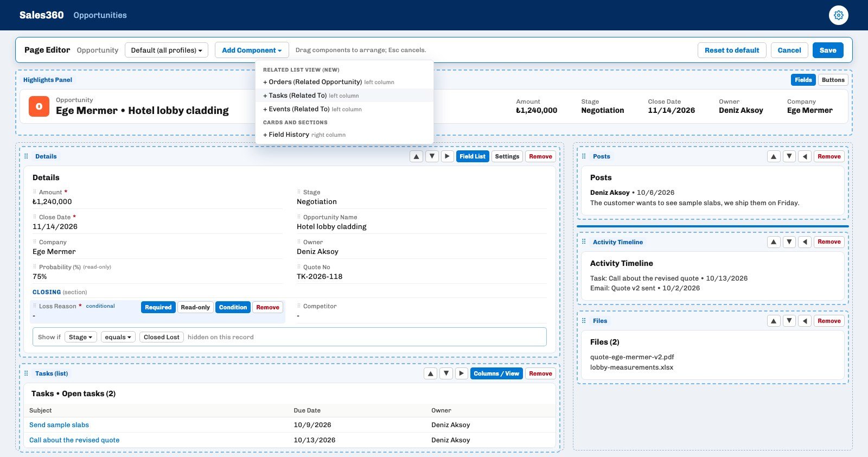Move Details component down

click(x=432, y=156)
